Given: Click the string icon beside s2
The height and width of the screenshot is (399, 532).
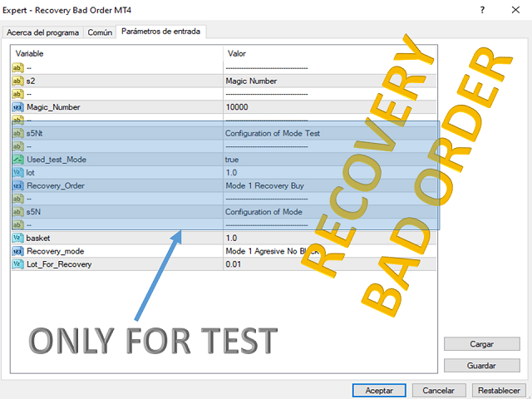Looking at the screenshot, I should coord(17,81).
